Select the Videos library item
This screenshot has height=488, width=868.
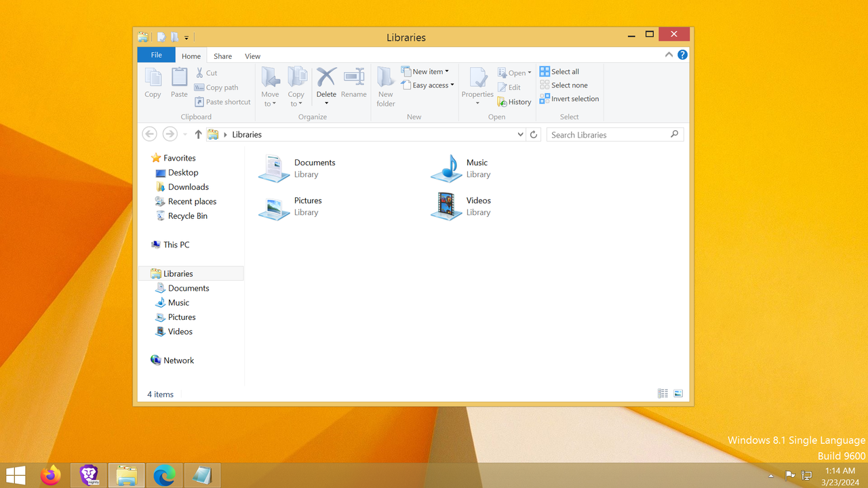tap(461, 206)
